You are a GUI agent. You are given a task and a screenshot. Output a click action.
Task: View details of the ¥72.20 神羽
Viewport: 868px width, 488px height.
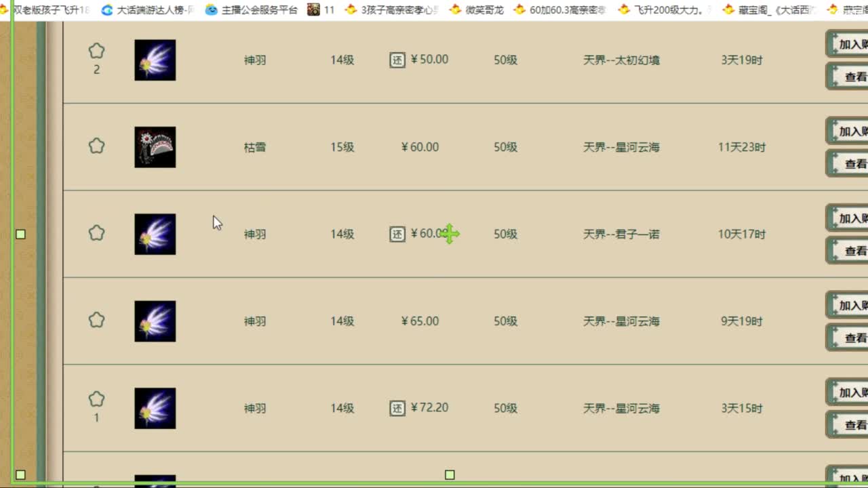848,425
